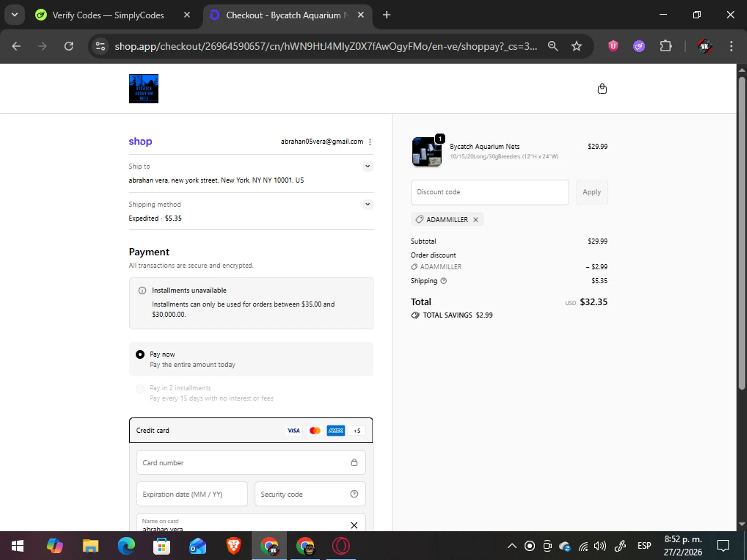Screen dimensions: 747x560
Task: Clear the Name on card field
Action: click(x=354, y=525)
